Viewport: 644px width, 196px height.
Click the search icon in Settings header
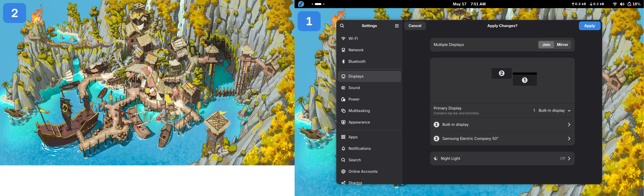click(342, 26)
